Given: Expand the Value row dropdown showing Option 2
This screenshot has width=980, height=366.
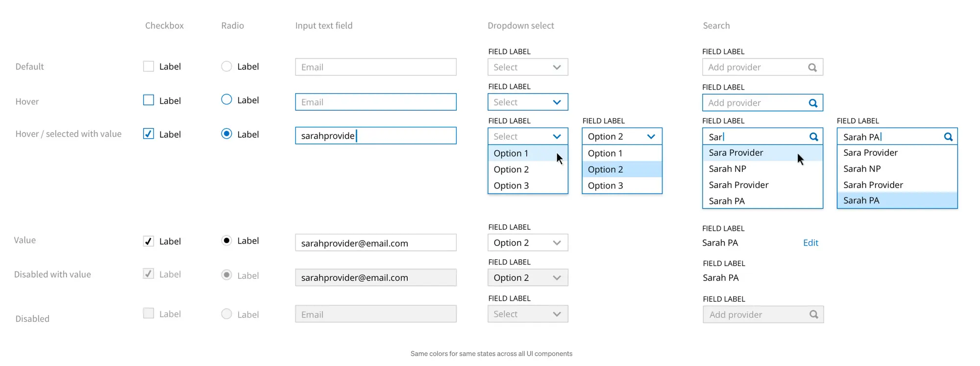Looking at the screenshot, I should tap(528, 243).
